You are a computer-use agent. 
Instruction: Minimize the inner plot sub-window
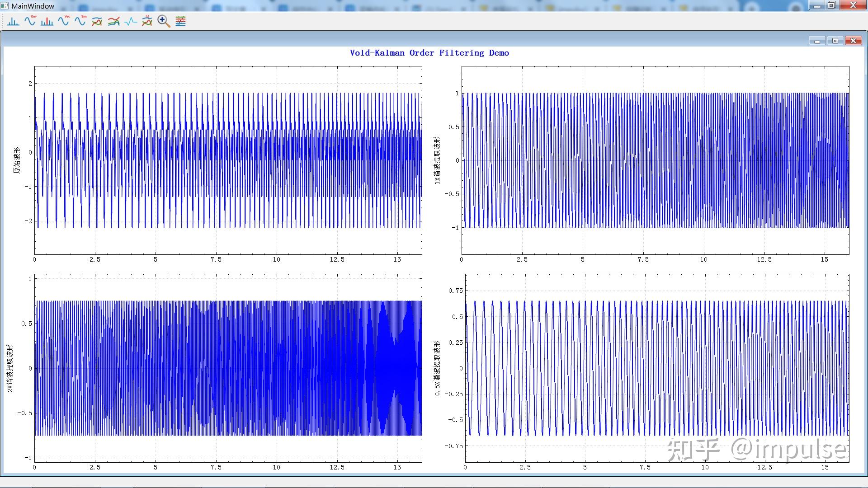[x=817, y=41]
